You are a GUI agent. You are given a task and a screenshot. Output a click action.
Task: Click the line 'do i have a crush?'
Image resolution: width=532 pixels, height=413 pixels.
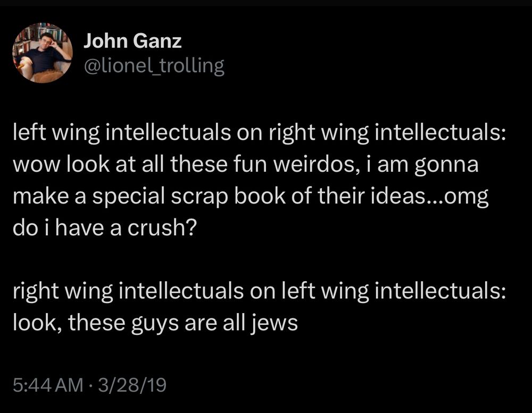pos(105,227)
